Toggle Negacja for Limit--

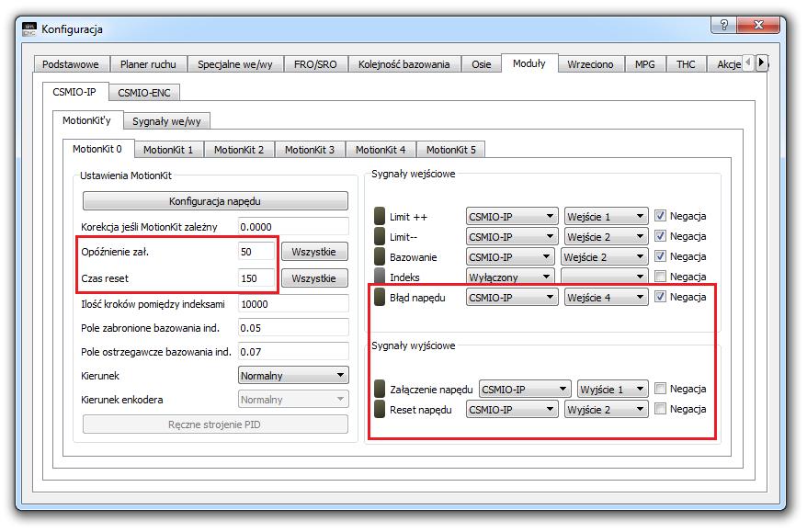tap(660, 235)
